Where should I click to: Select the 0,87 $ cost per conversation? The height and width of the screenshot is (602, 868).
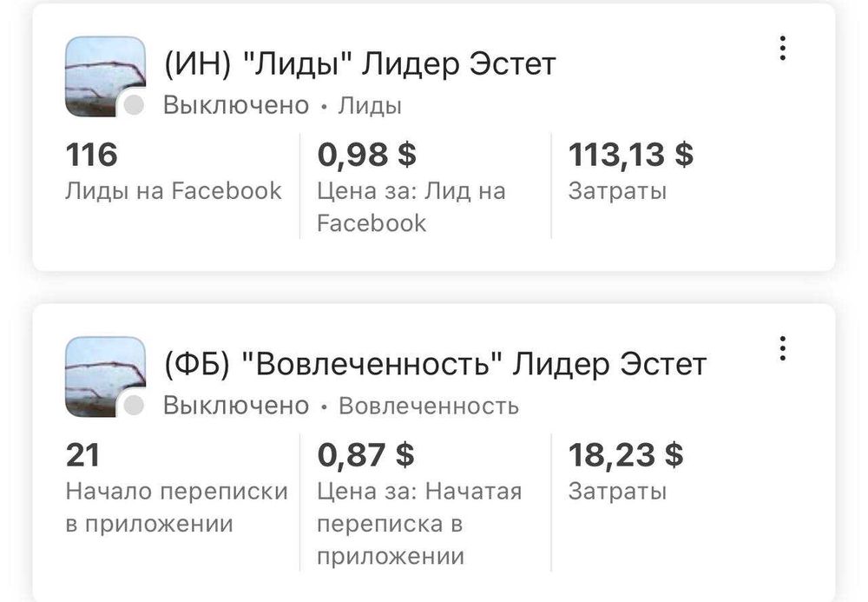pos(365,454)
